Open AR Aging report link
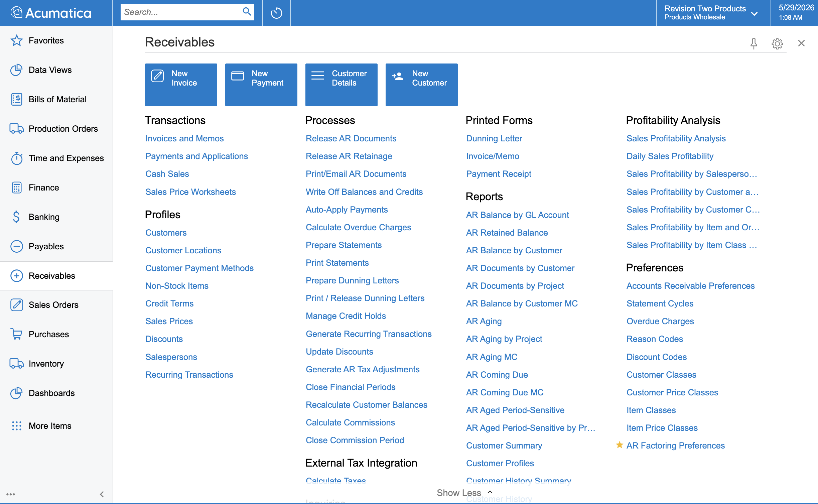The image size is (818, 504). pyautogui.click(x=484, y=321)
